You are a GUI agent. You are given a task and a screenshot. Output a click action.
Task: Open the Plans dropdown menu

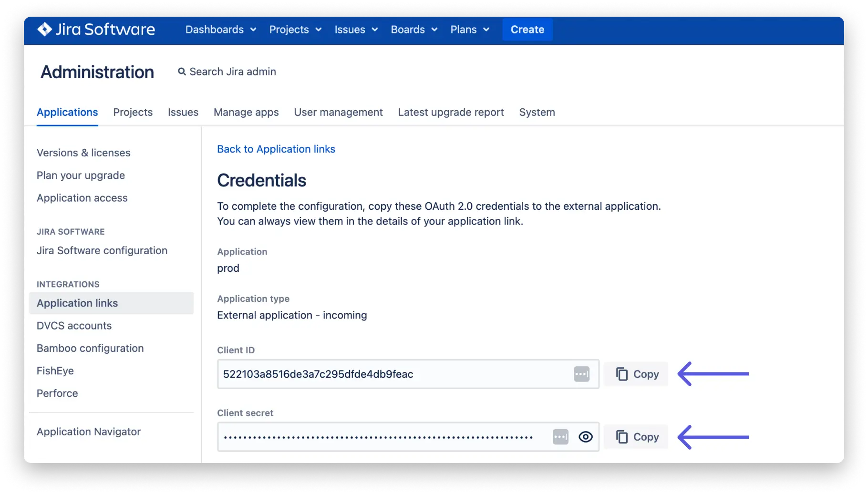tap(470, 30)
